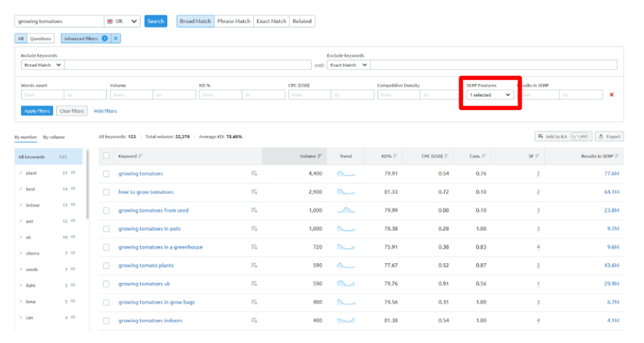Click the keyword groups panel scrollbar
This screenshot has width=644, height=343.
coord(87,184)
